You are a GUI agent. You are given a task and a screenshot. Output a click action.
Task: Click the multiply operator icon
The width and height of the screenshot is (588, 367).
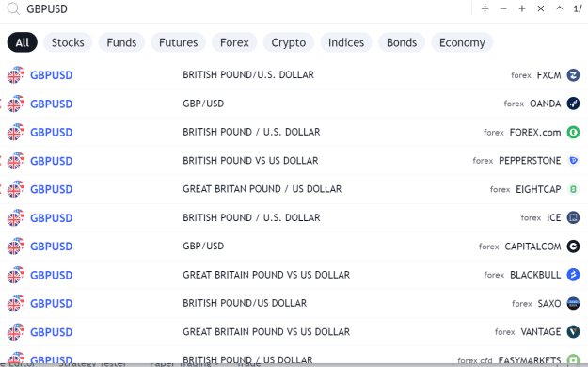tap(540, 8)
